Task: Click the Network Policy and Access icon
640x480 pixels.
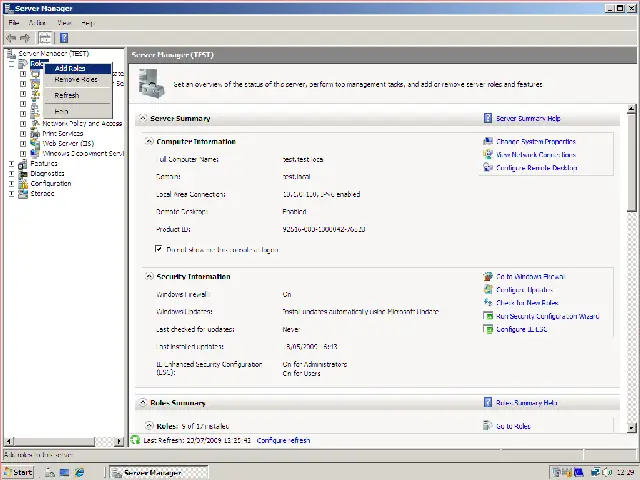Action: (35, 123)
